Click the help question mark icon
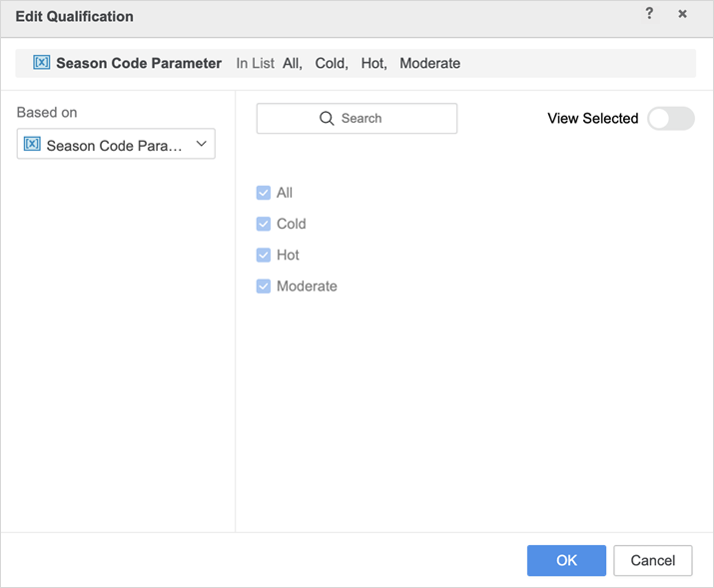The image size is (714, 588). pos(649,14)
